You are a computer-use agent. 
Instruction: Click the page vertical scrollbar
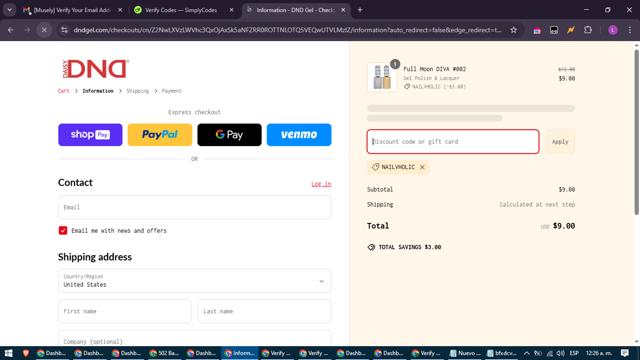click(x=636, y=132)
